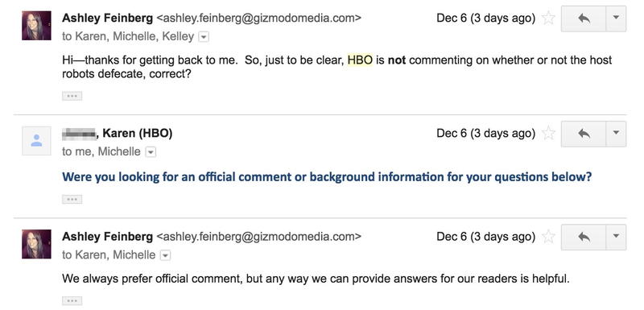
Task: Click the highlighted HBO search term
Action: click(x=360, y=60)
